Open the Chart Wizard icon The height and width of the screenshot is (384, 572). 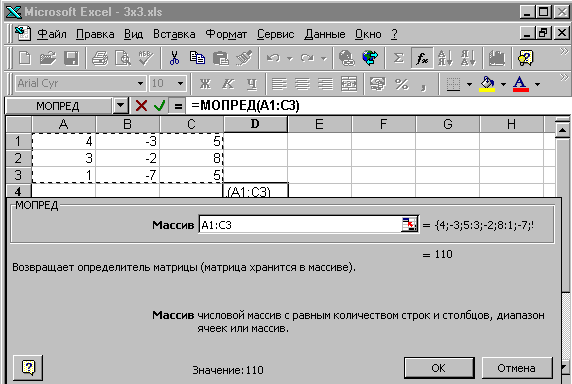(x=496, y=58)
